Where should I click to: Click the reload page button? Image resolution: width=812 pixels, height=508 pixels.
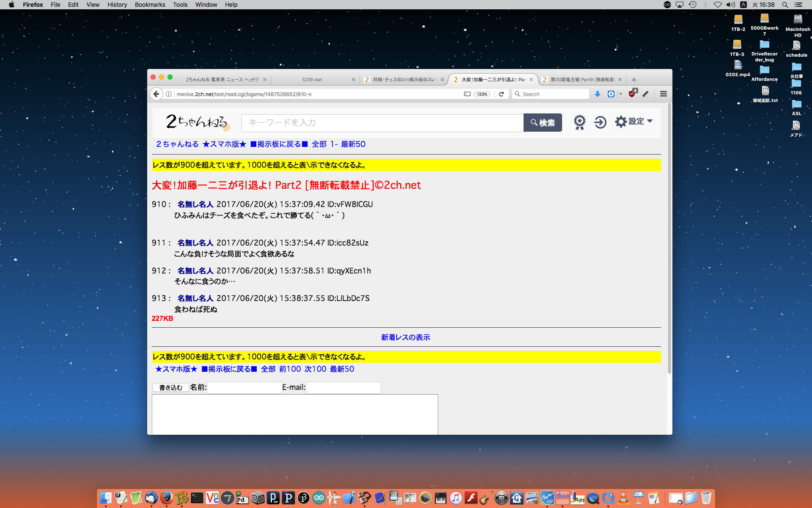[x=501, y=94]
